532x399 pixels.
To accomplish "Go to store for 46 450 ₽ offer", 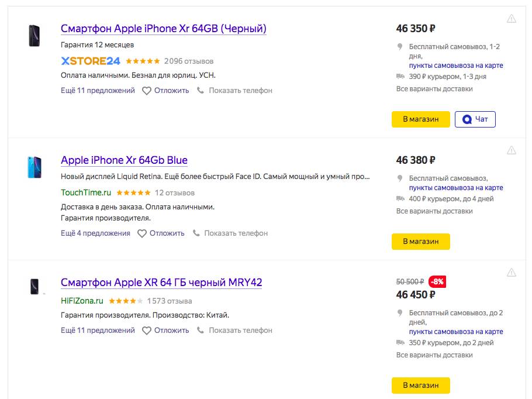I will point(421,386).
